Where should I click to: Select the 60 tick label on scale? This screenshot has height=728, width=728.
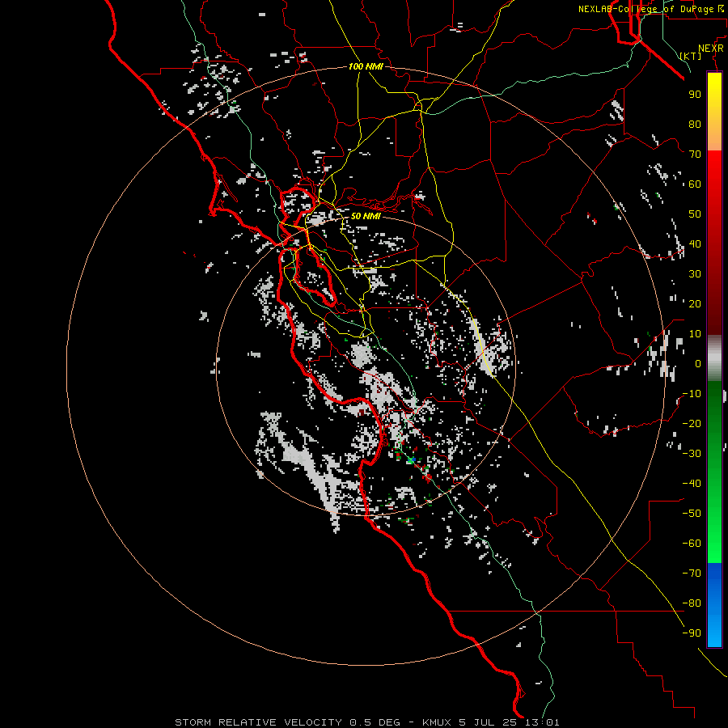pos(695,184)
